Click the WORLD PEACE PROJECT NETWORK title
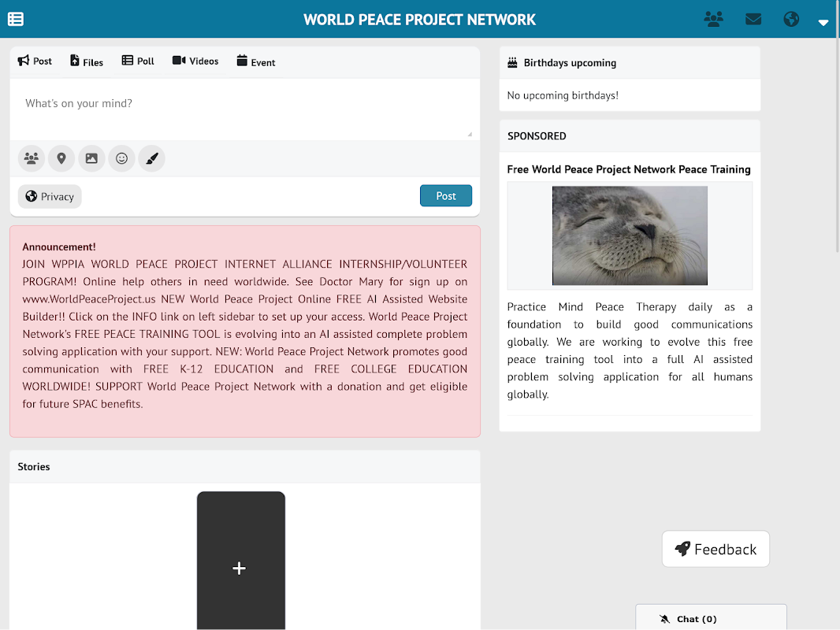This screenshot has width=840, height=630. coord(419,20)
